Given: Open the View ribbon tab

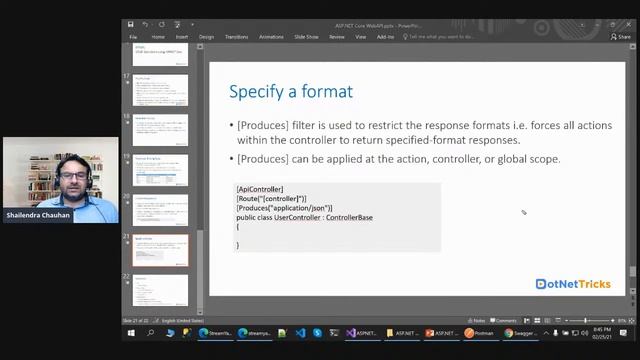Looking at the screenshot, I should [360, 37].
